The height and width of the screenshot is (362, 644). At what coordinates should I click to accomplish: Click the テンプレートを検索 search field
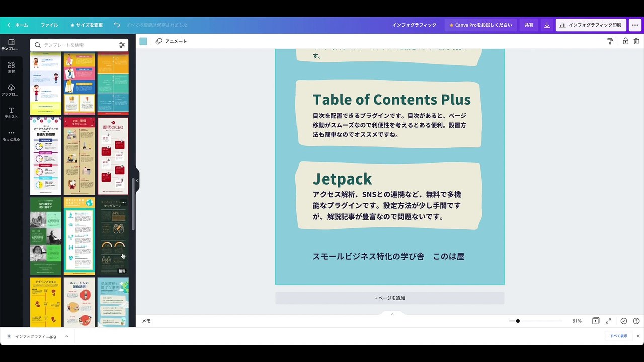click(x=79, y=45)
